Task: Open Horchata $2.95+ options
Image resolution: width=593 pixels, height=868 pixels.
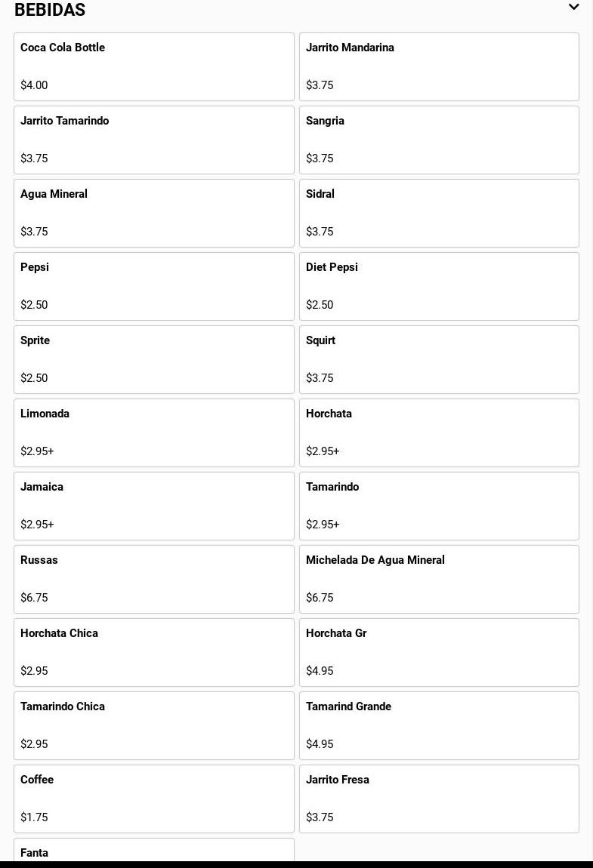Action: [439, 433]
